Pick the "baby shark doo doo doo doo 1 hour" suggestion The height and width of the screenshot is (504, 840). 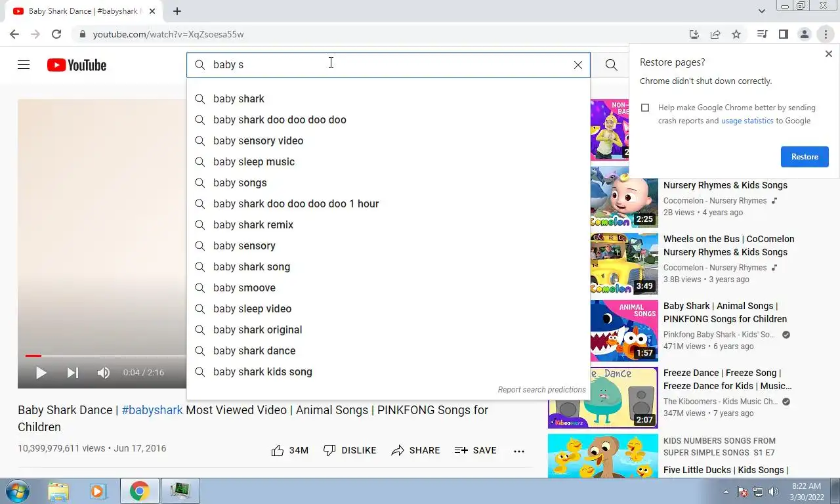[x=388, y=203]
